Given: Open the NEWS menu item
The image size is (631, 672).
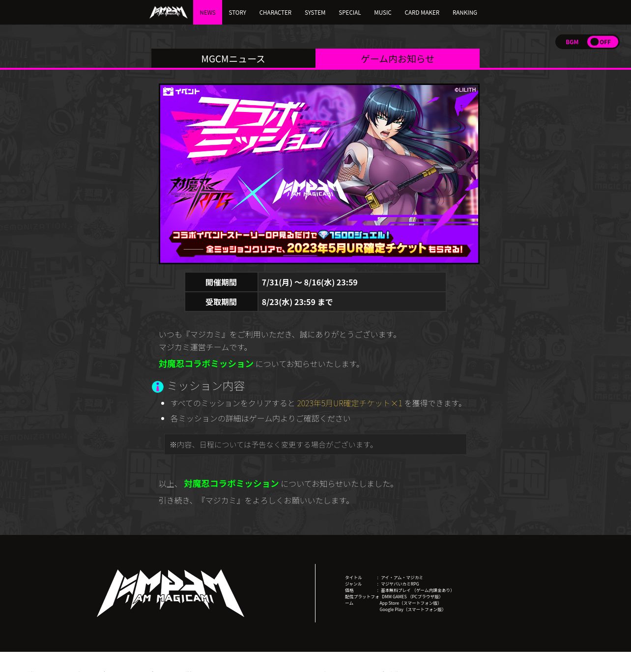Looking at the screenshot, I should coord(207,12).
